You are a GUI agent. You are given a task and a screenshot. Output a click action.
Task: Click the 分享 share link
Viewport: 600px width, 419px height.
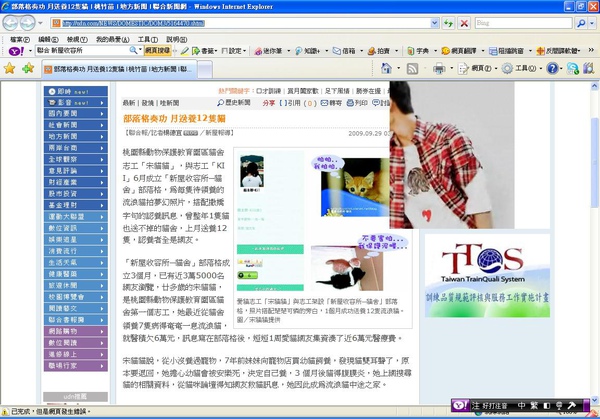[269, 103]
